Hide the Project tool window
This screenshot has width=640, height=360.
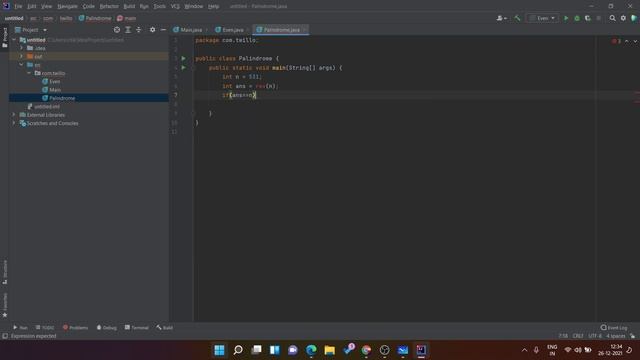click(x=163, y=30)
